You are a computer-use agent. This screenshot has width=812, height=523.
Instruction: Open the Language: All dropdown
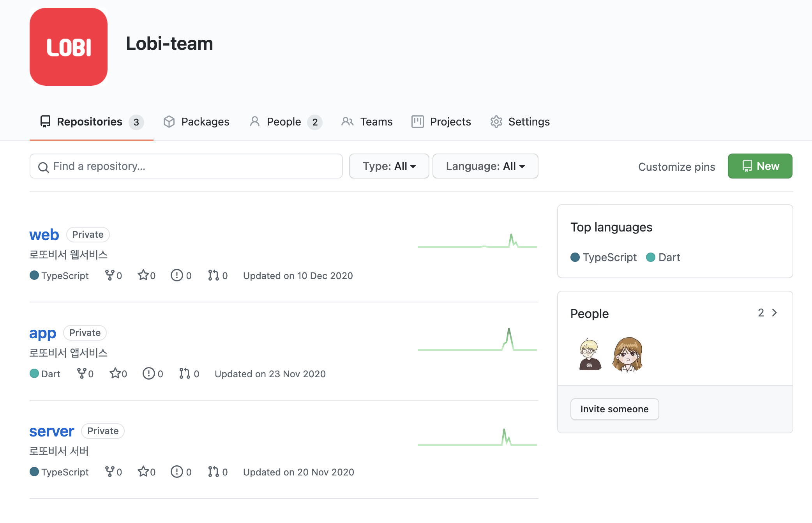485,166
